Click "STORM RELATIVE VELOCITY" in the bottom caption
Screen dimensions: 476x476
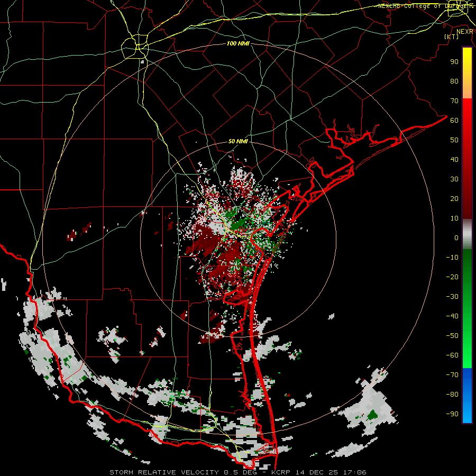(x=166, y=472)
